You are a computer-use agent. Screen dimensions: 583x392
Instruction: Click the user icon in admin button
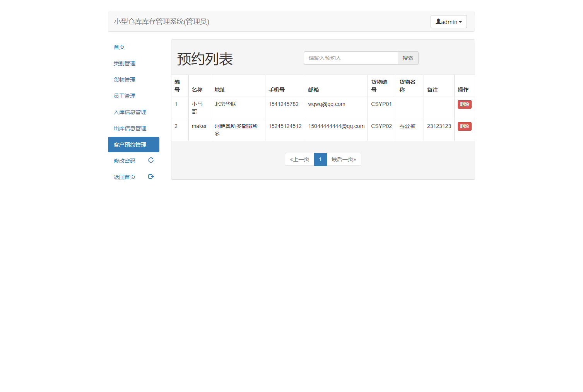438,22
